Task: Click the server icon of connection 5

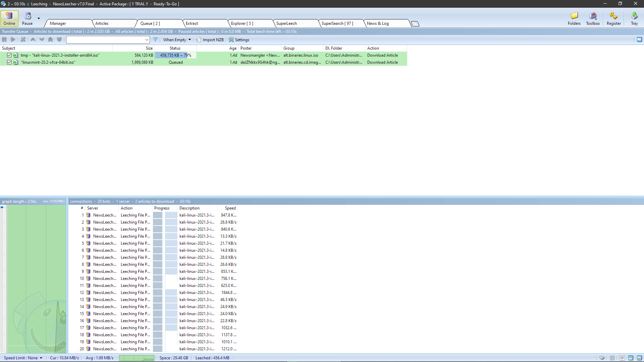Action: point(88,243)
